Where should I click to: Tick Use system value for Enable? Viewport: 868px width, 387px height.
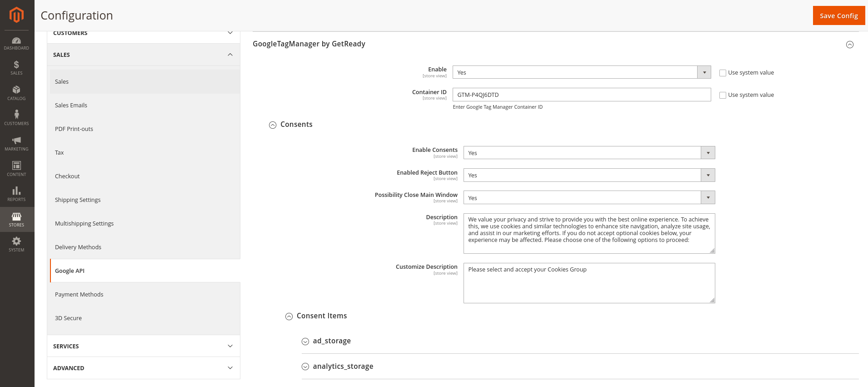click(x=723, y=73)
